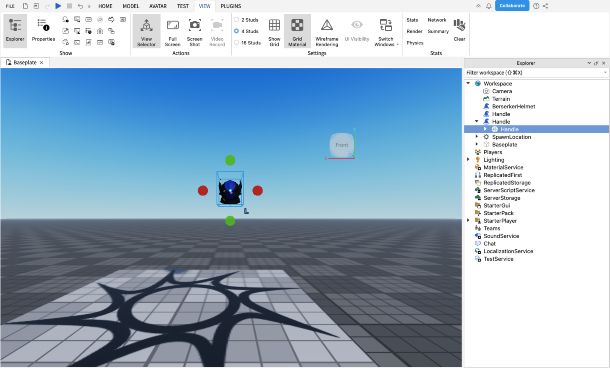This screenshot has width=610, height=381.
Task: Clear the stats with the Clear button
Action: click(459, 30)
